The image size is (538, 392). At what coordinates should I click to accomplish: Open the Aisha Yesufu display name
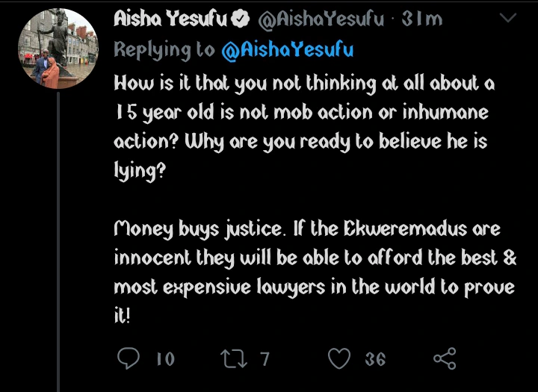click(170, 19)
